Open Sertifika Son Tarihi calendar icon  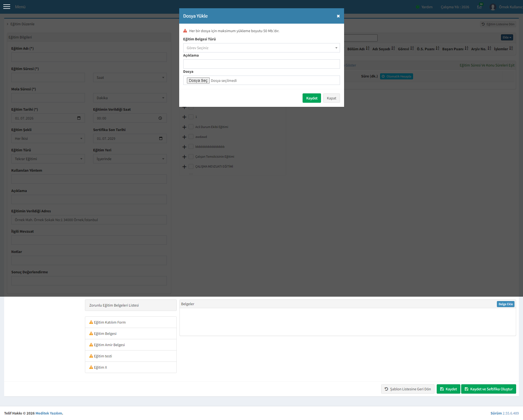click(161, 138)
